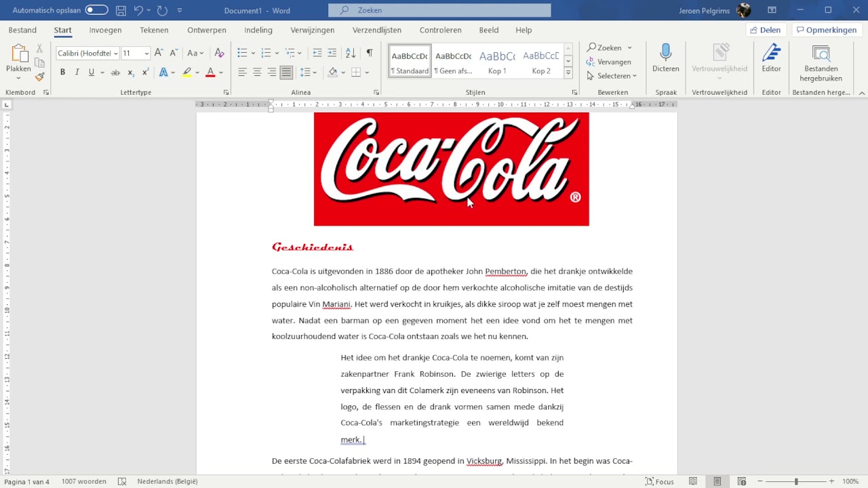Click the Format Painter brush icon
Screen dimensions: 868x488
40,77
